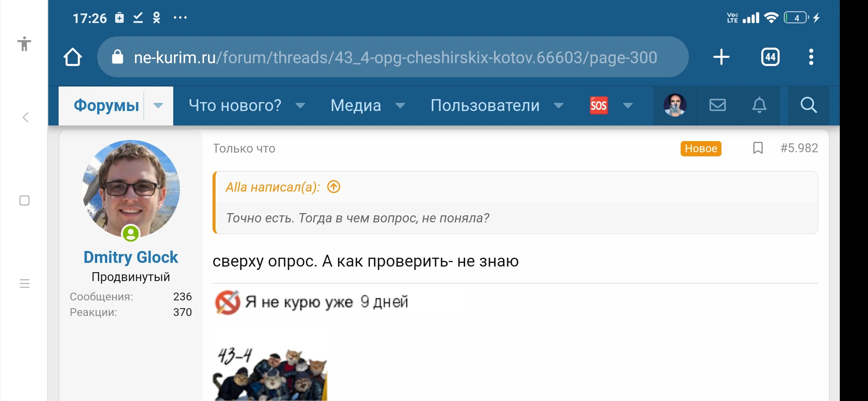Show all 44 open browser tabs
The width and height of the screenshot is (868, 401).
(x=770, y=56)
